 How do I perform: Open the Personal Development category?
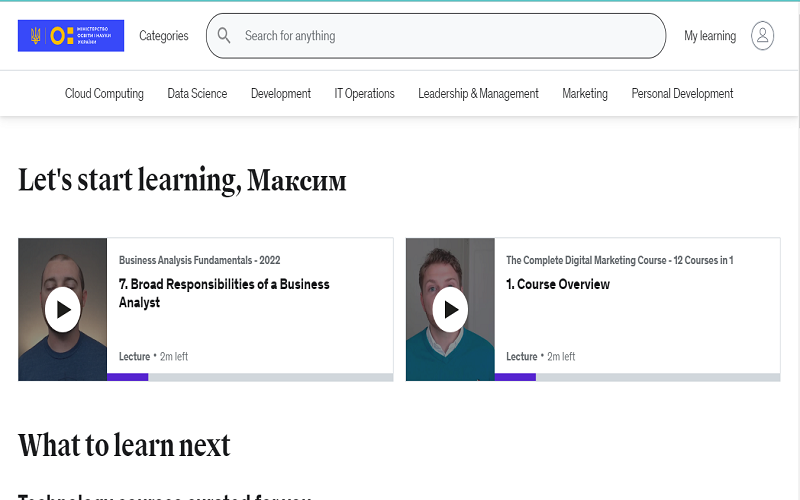682,94
